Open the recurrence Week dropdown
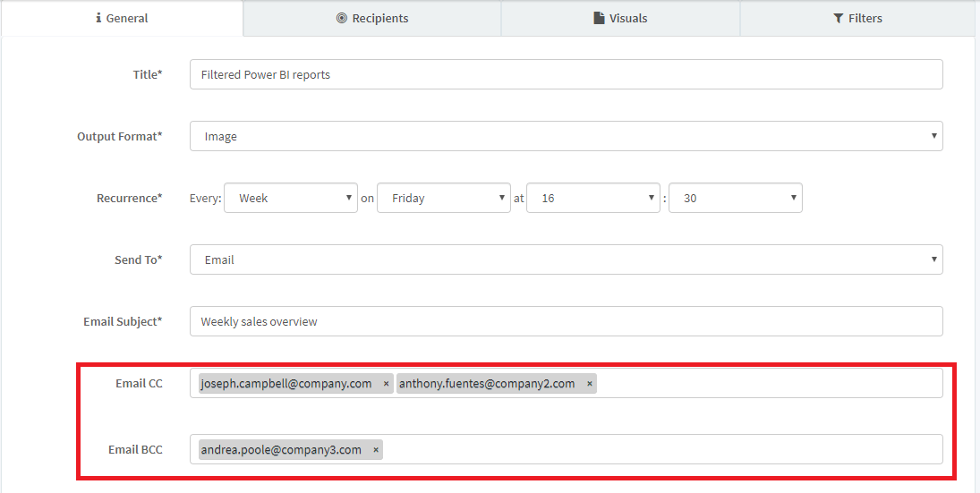 pos(291,198)
